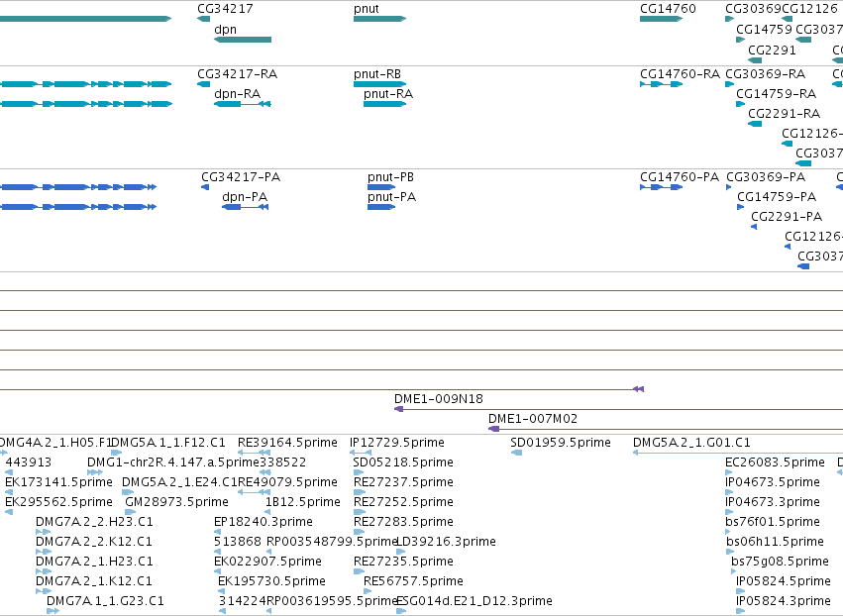843x616 pixels.
Task: Click the IP04673.5prime EST label
Action: 773,482
